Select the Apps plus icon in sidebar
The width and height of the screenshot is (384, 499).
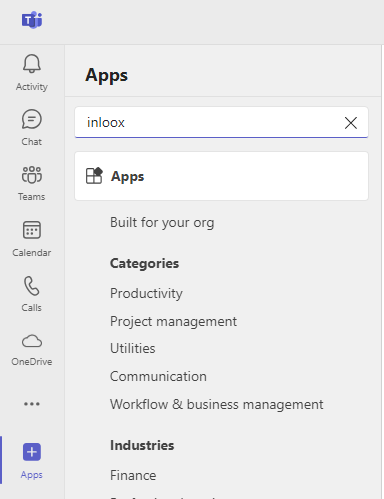click(32, 452)
